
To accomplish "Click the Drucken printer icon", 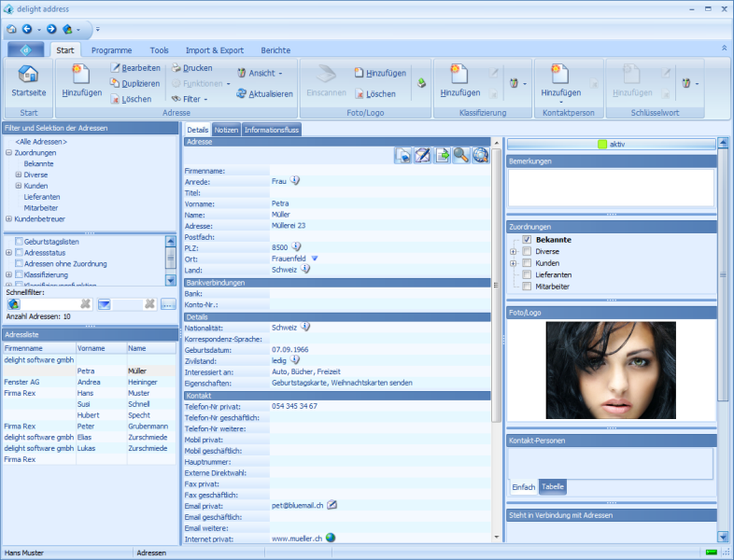I will tap(176, 68).
